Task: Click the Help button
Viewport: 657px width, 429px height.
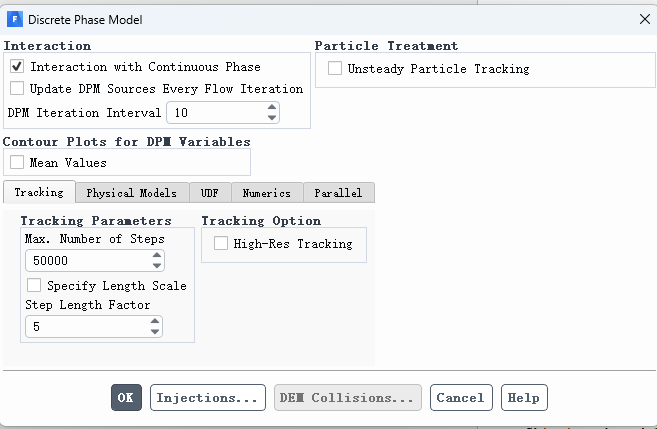Action: 523,397
